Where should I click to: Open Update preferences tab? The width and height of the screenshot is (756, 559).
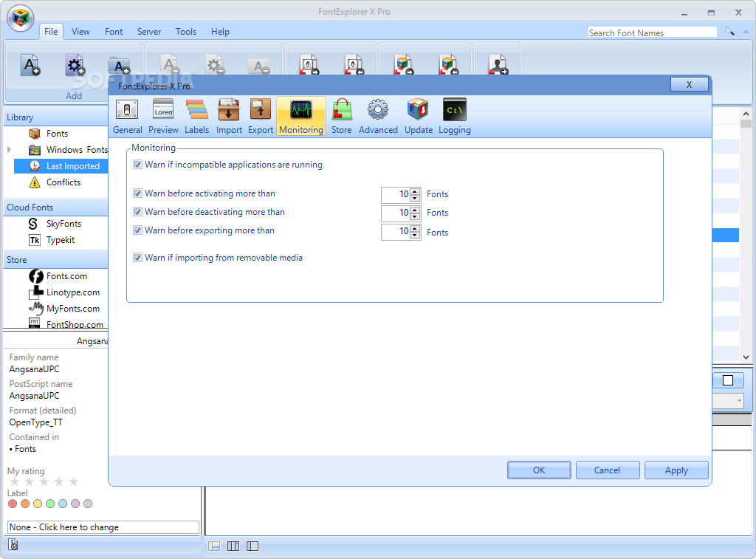(x=419, y=116)
